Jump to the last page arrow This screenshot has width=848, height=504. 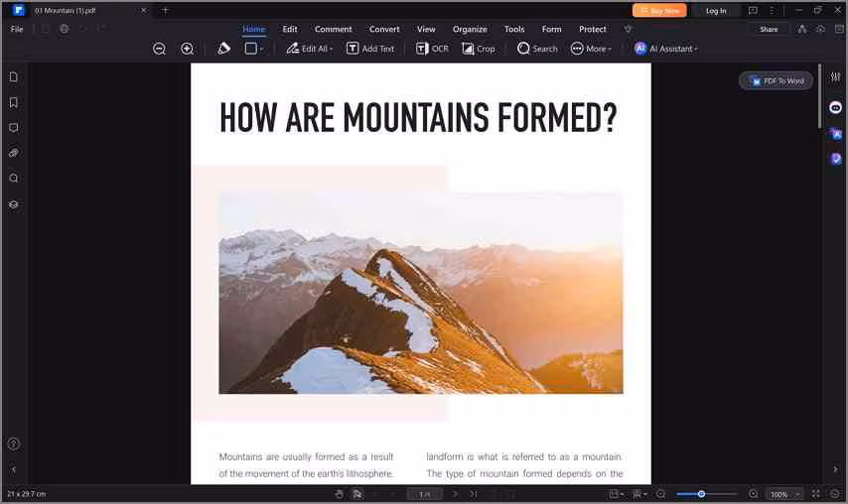pos(474,494)
